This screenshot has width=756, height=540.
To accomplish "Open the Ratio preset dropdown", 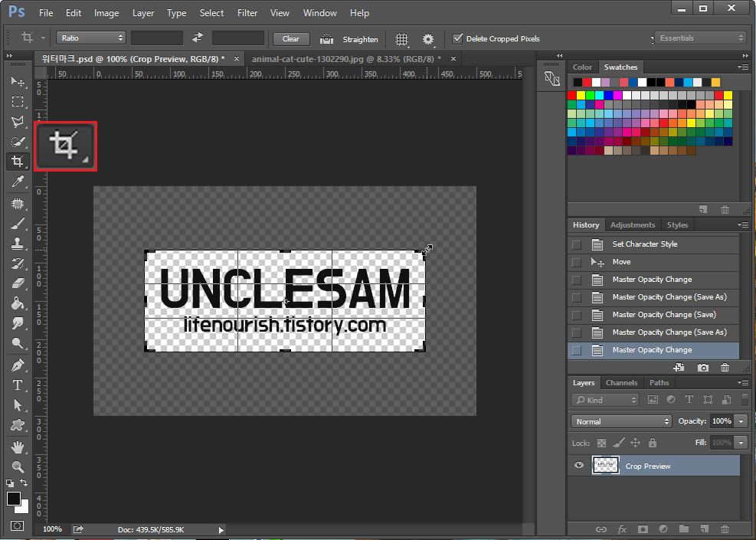I will pos(91,38).
